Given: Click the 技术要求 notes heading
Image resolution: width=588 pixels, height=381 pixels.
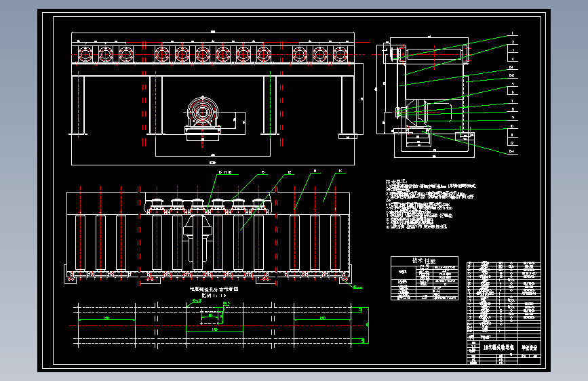Looking at the screenshot, I should [396, 182].
